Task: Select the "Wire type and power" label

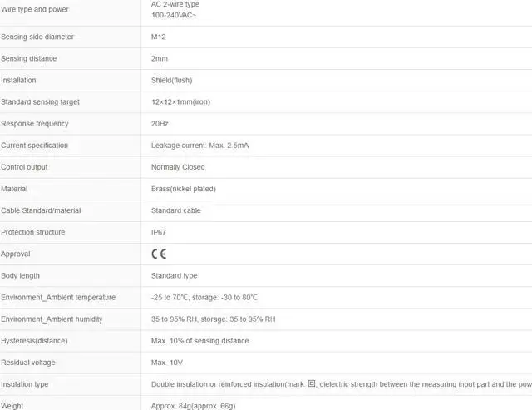Action: point(35,10)
